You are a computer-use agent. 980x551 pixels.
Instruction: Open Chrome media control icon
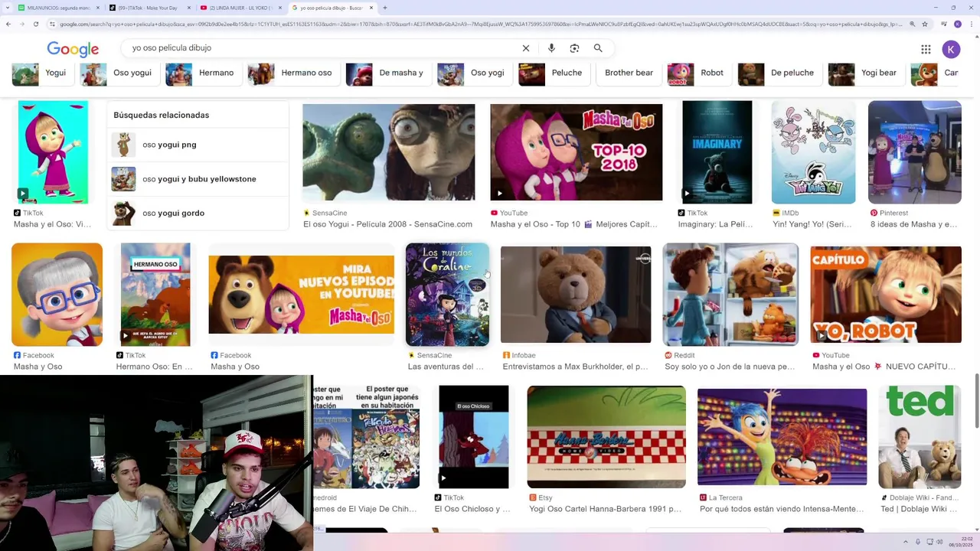point(944,24)
